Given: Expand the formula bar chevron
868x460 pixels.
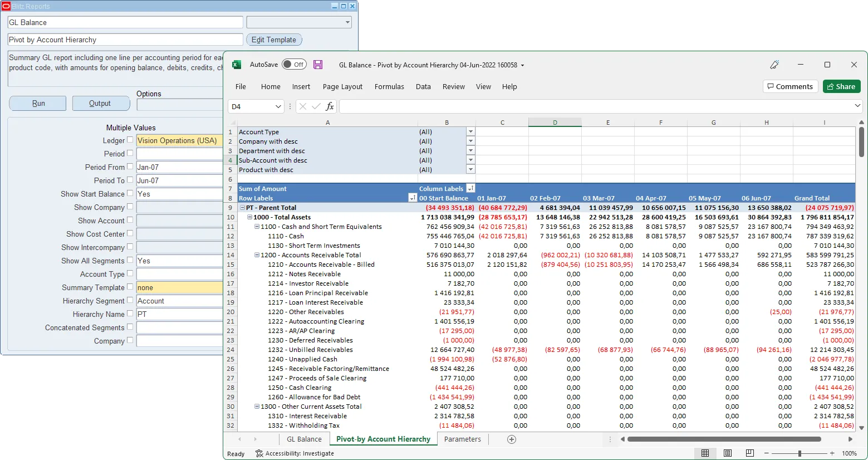Looking at the screenshot, I should tap(857, 106).
